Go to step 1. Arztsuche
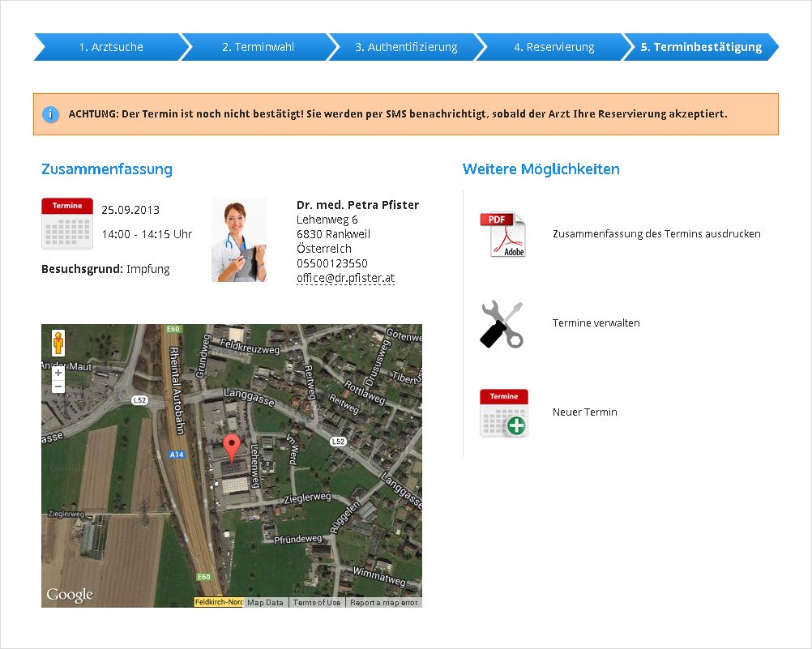 pos(111,47)
